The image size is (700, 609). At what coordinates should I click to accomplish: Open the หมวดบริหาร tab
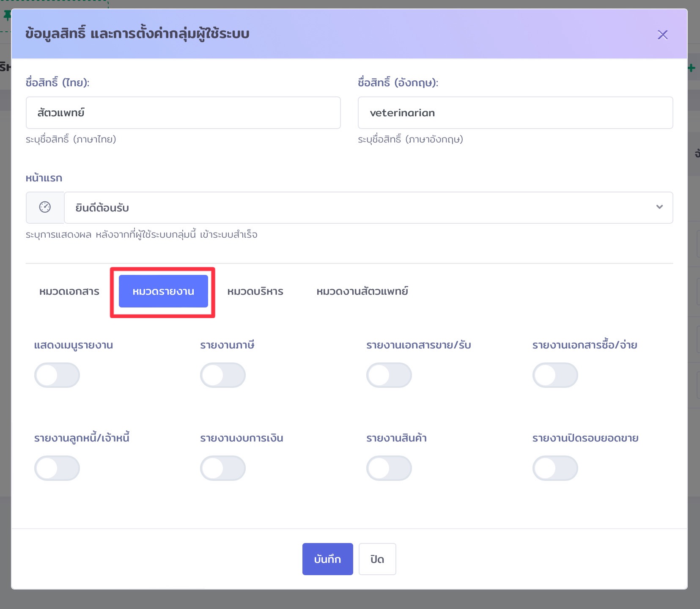click(x=255, y=291)
